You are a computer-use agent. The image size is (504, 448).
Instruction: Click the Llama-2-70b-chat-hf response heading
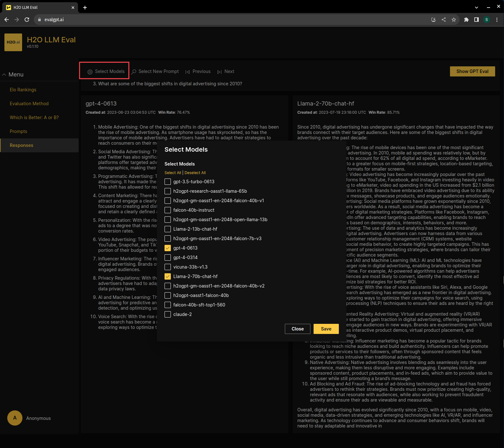326,104
